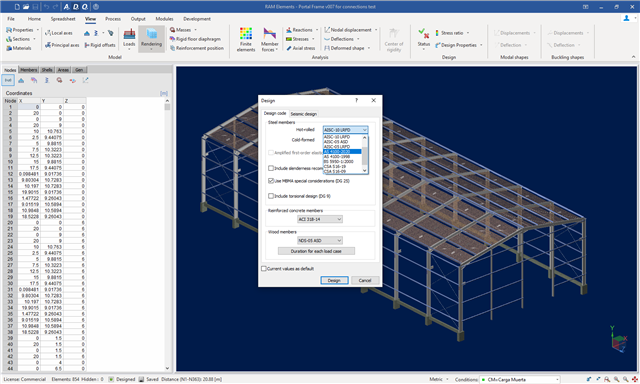Click the New file icon in title bar
640x384 pixels.
tap(17, 7)
